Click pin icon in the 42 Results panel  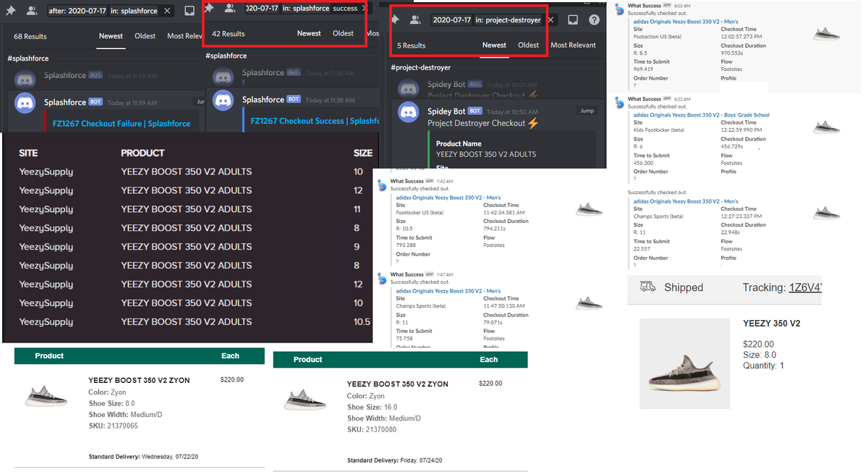click(x=209, y=8)
